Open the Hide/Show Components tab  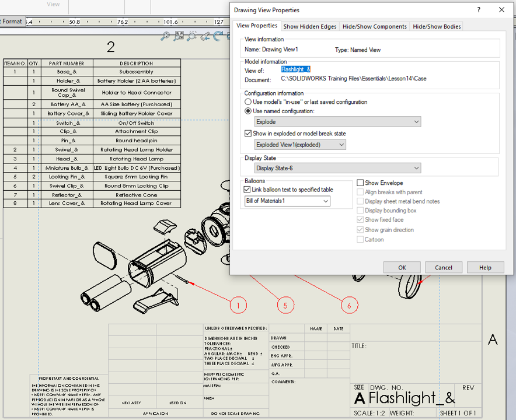click(374, 26)
